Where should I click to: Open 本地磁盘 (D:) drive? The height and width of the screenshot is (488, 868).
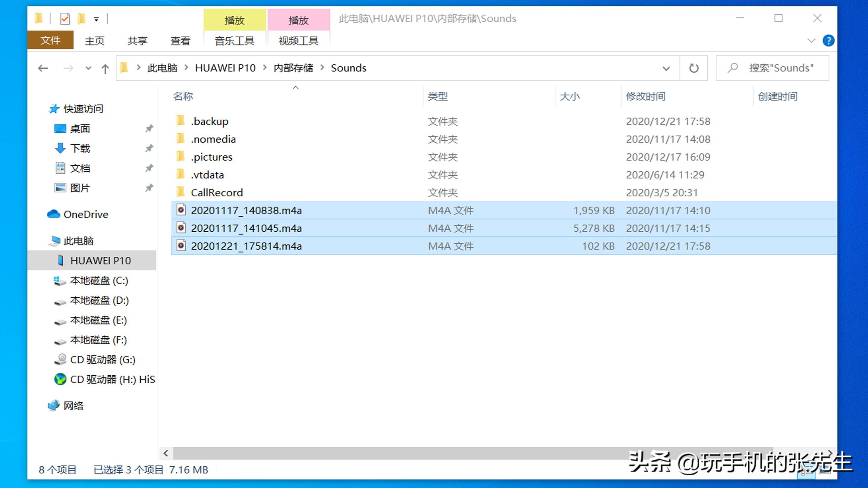tap(99, 300)
